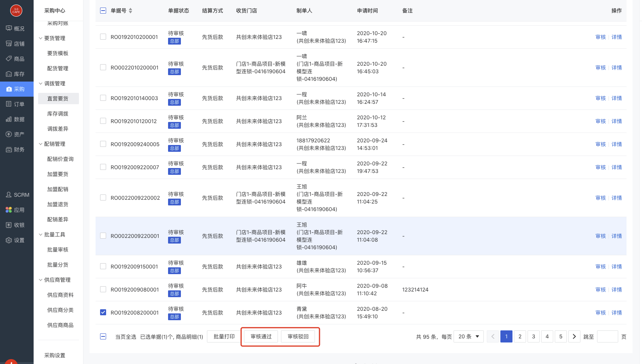Click 审核 link for RO0192009080001
The width and height of the screenshot is (642, 364).
coord(600,290)
